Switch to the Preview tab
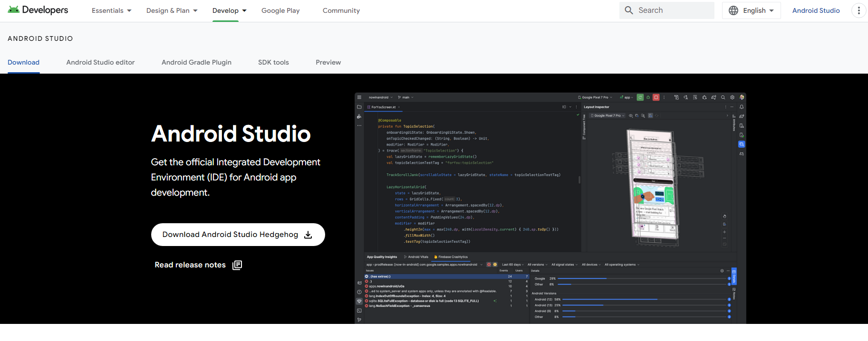868x341 pixels. 328,62
